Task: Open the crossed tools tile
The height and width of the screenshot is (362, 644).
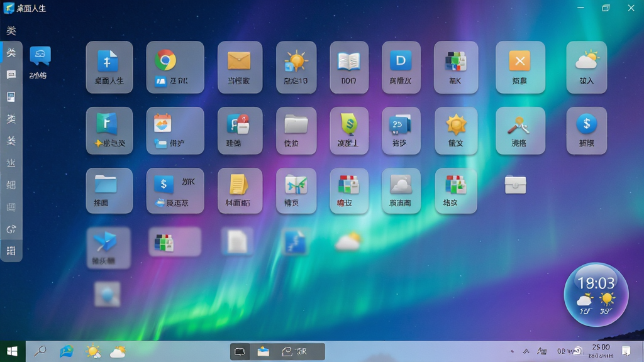Action: coord(520,131)
